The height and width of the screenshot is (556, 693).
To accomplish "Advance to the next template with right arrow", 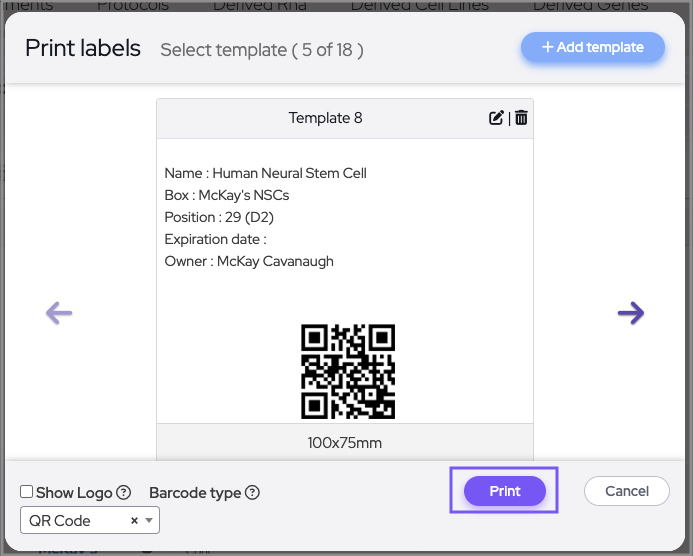I will (x=631, y=313).
